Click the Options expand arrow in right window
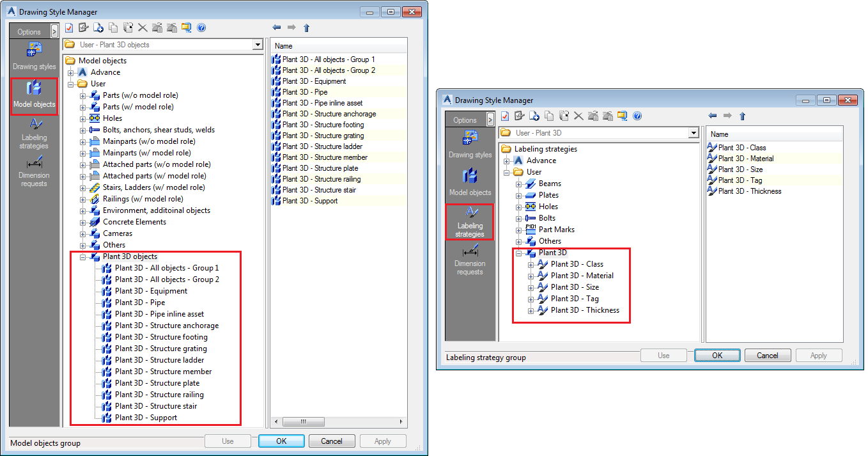868x456 pixels. coord(490,120)
